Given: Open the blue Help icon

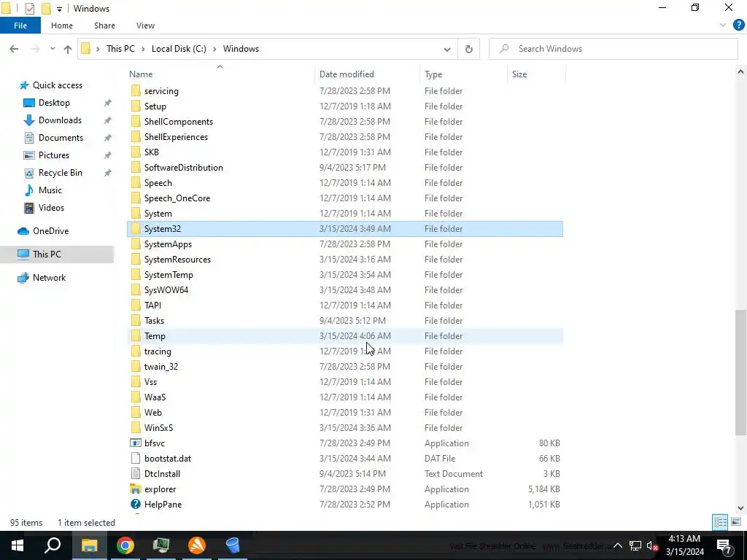Looking at the screenshot, I should 738,26.
